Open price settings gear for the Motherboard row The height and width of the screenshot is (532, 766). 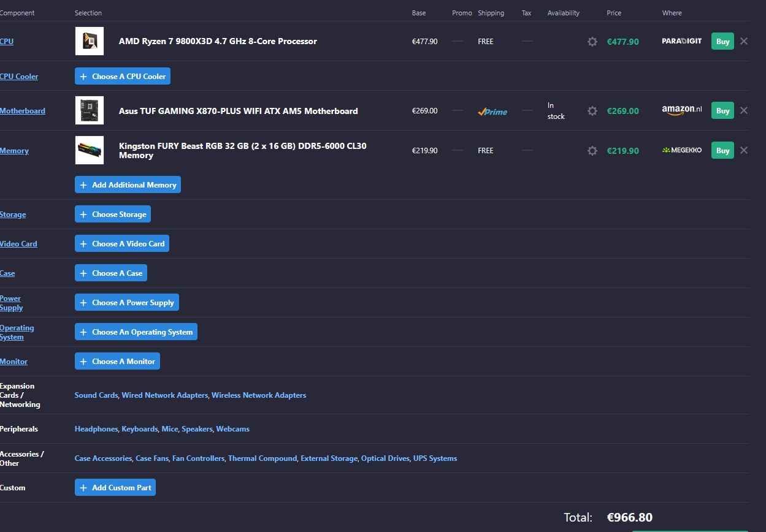pos(592,111)
